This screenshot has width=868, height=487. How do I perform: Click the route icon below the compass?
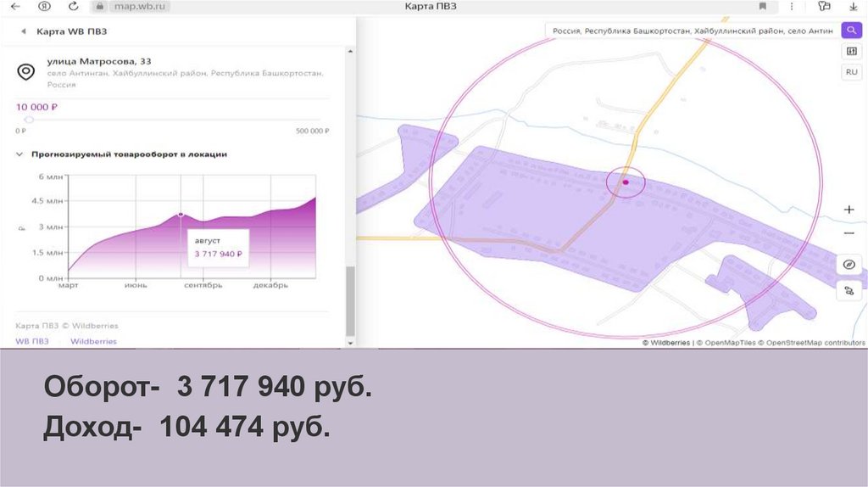point(849,291)
